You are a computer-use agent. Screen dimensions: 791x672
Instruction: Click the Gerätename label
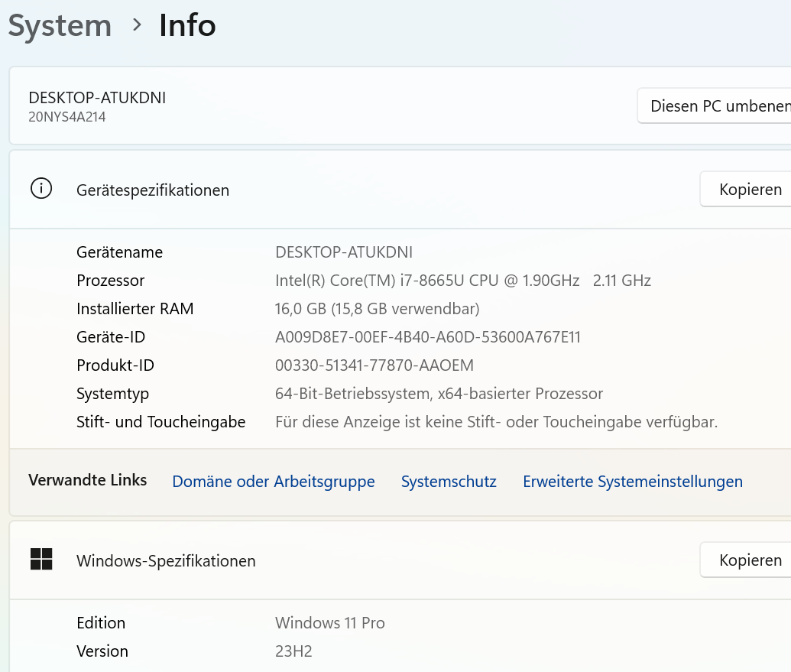[119, 252]
